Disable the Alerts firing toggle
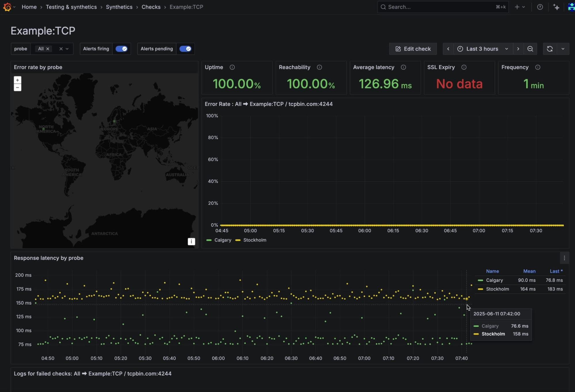This screenshot has width=575, height=392. (x=122, y=49)
